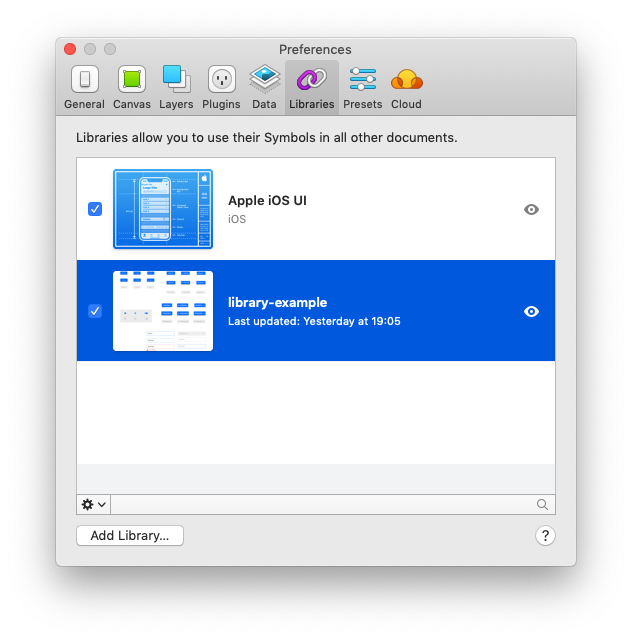Select the Apple iOS UI library thumbnail

point(163,209)
